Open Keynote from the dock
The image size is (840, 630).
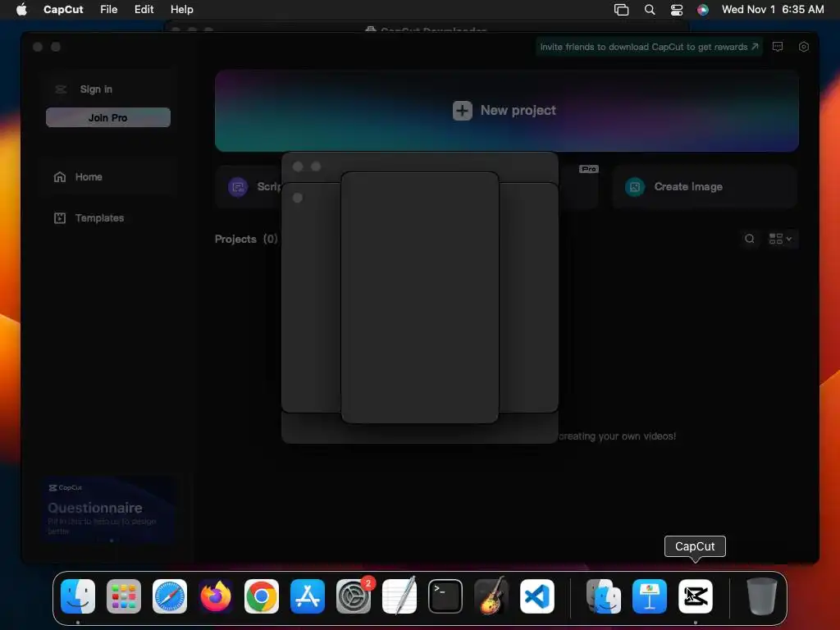point(650,596)
